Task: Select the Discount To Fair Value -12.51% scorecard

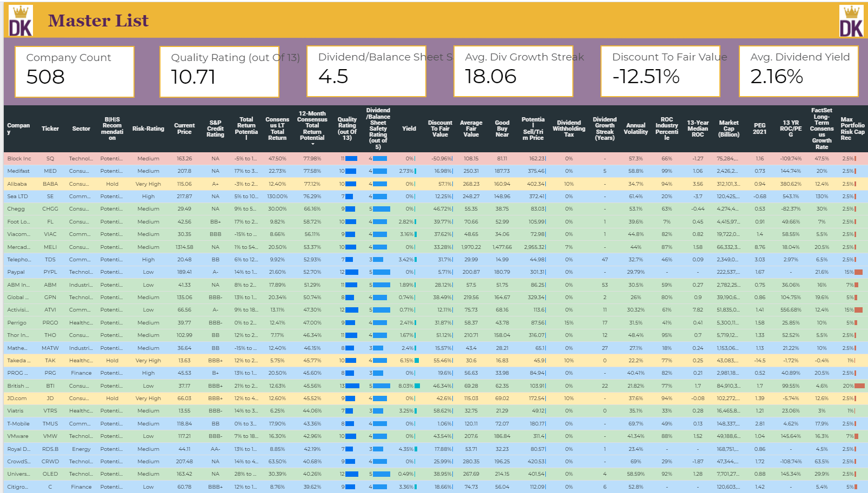Action: 660,72
